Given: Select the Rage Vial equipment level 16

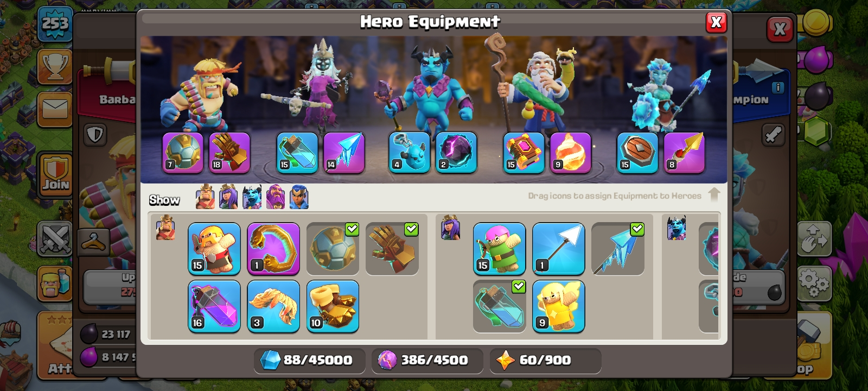Looking at the screenshot, I should (x=214, y=306).
